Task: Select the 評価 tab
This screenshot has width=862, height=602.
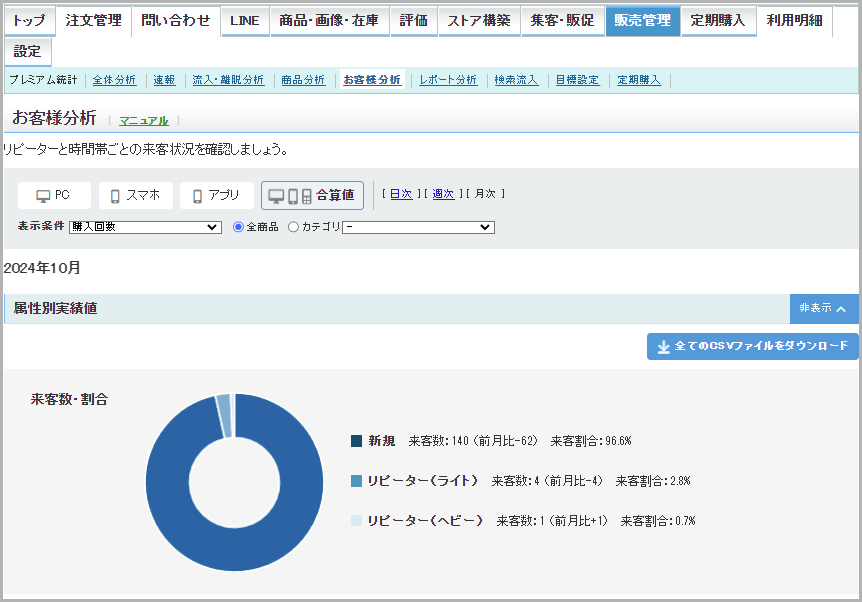Action: point(414,21)
